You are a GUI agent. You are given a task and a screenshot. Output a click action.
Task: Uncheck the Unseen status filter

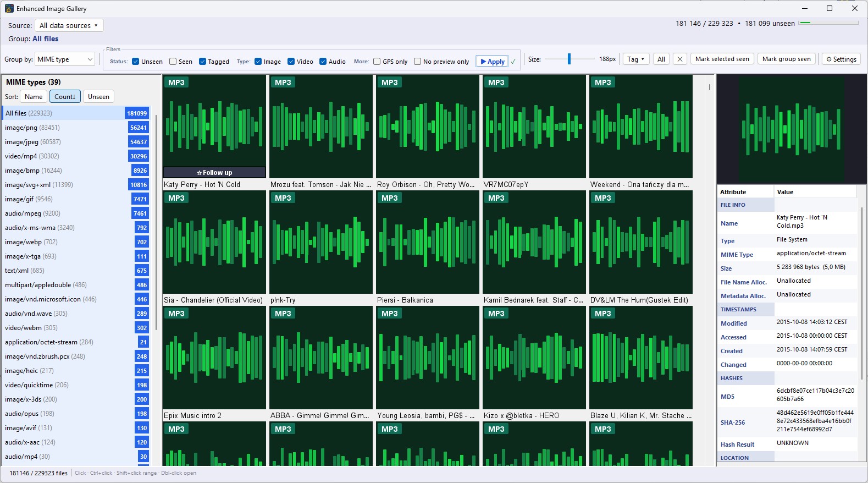[135, 62]
